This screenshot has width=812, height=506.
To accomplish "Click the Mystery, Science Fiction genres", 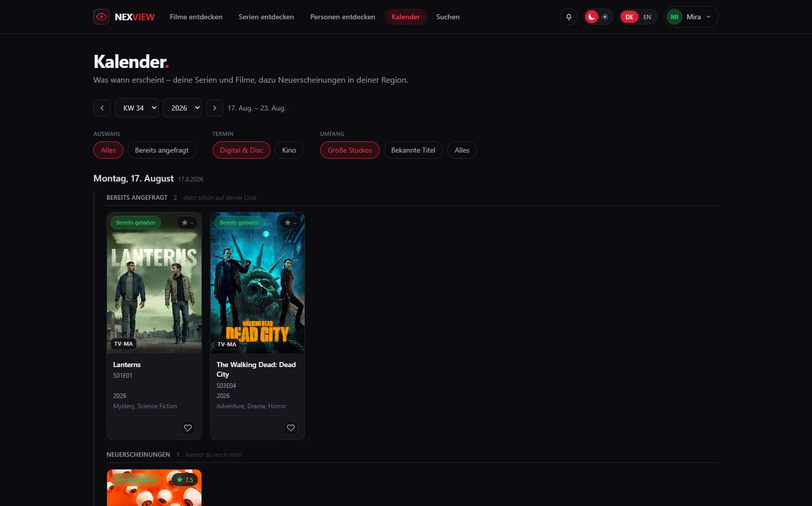I will click(145, 406).
